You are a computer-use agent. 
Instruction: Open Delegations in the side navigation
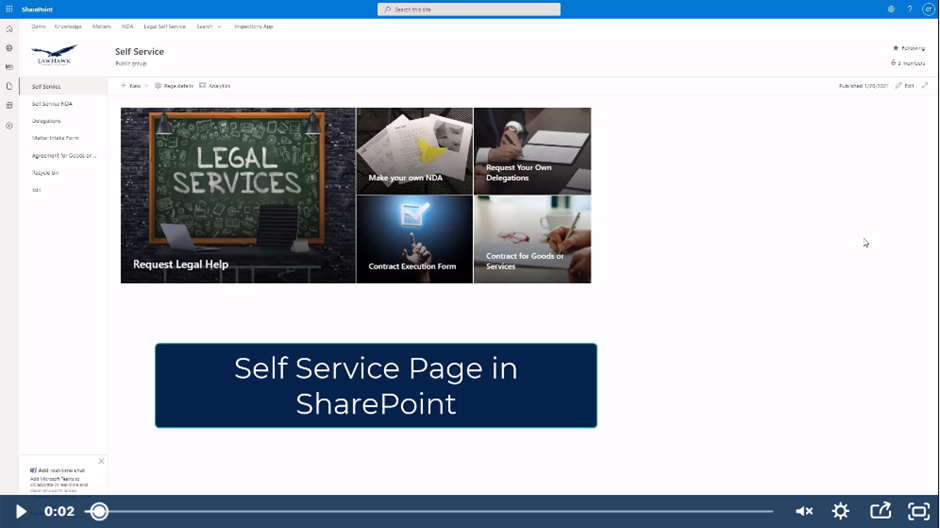pos(46,121)
